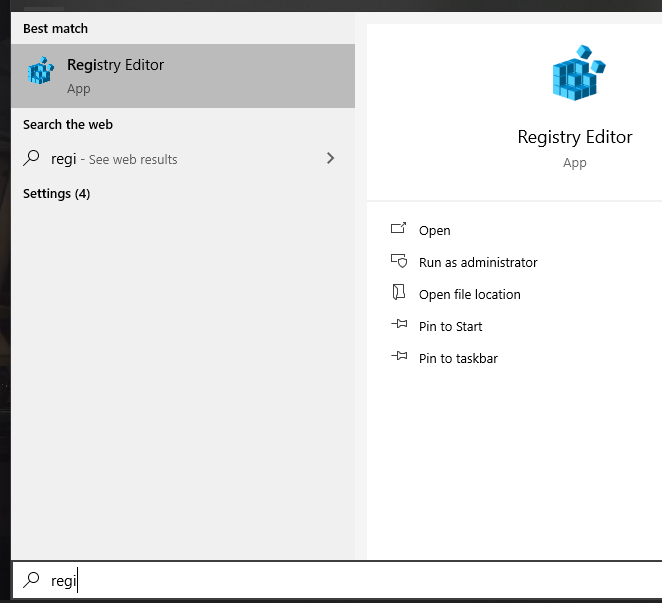Click the Pin to taskbar pin icon

point(399,356)
